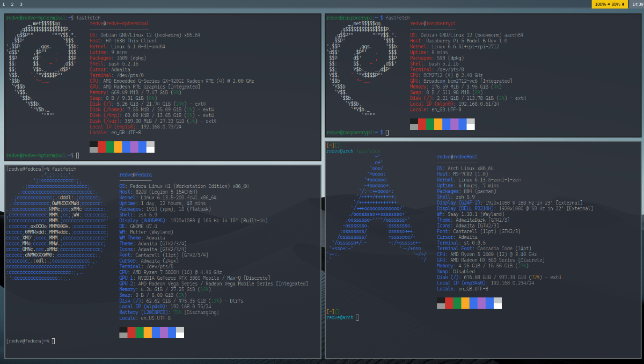Click the speaker volume icon in status bar
This screenshot has height=364, width=644.
point(609,4)
